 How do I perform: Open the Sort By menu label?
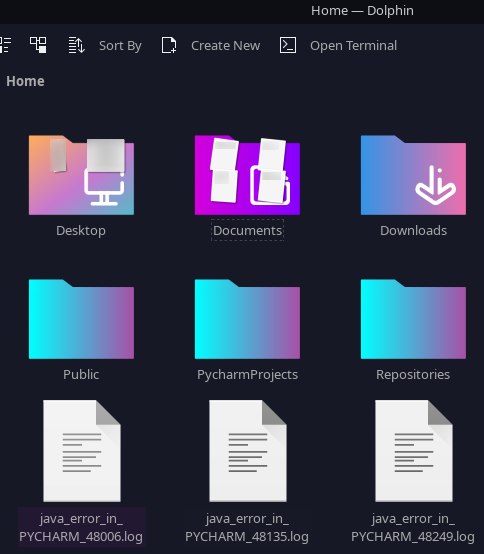[x=120, y=46]
